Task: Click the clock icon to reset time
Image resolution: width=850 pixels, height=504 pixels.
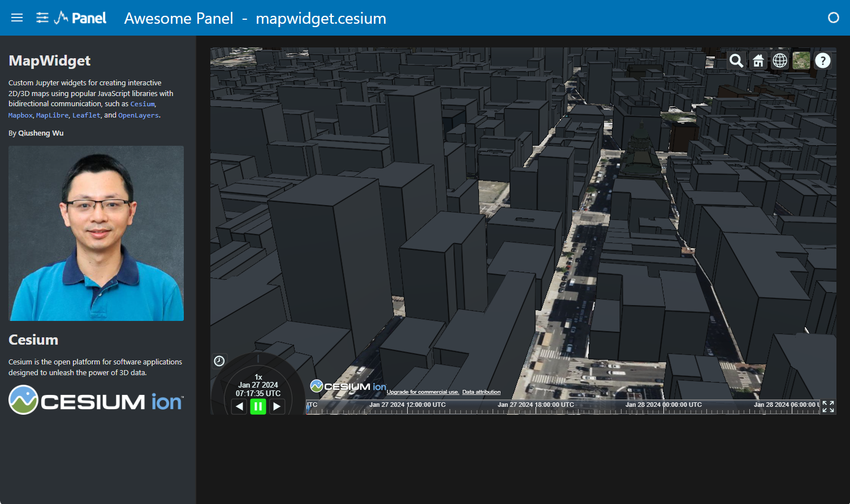Action: [219, 361]
